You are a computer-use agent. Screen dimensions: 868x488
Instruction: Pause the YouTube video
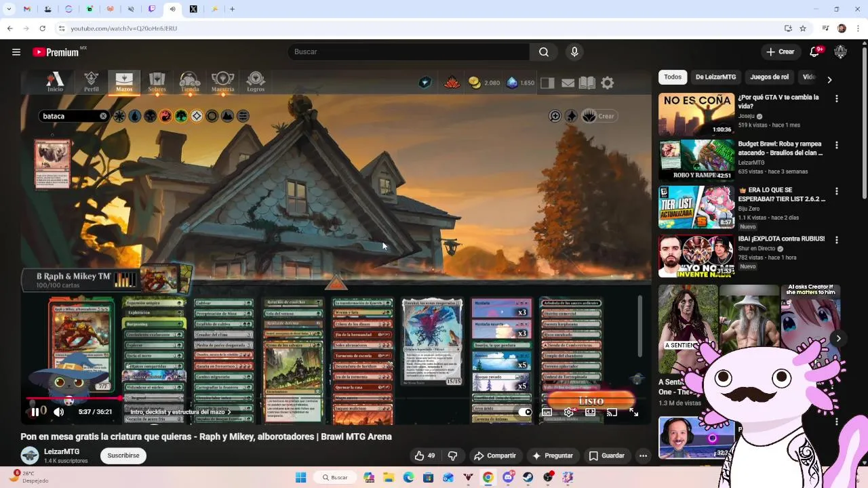(x=35, y=411)
